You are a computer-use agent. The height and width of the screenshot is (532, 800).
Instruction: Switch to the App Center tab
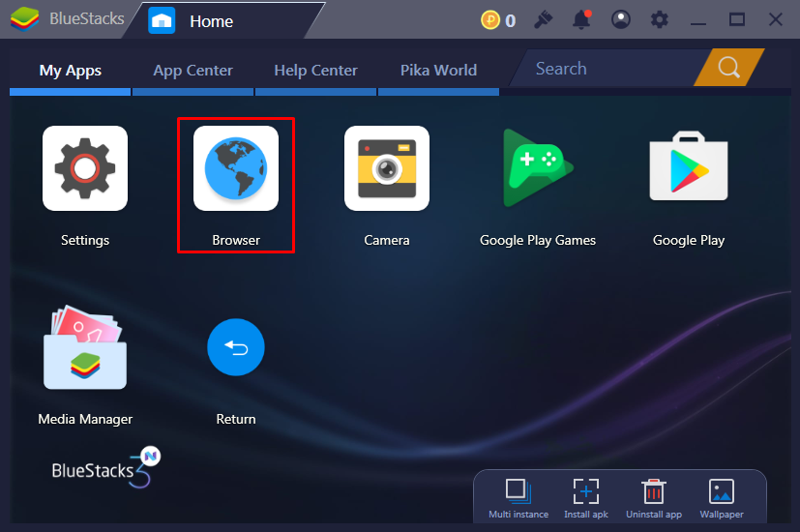(x=193, y=70)
